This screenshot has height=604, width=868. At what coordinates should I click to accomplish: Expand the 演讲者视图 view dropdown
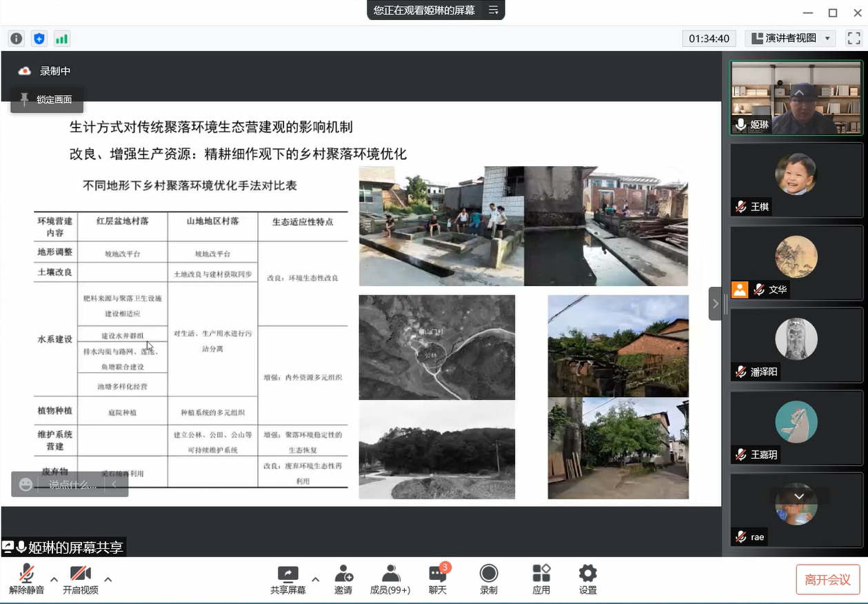[793, 39]
